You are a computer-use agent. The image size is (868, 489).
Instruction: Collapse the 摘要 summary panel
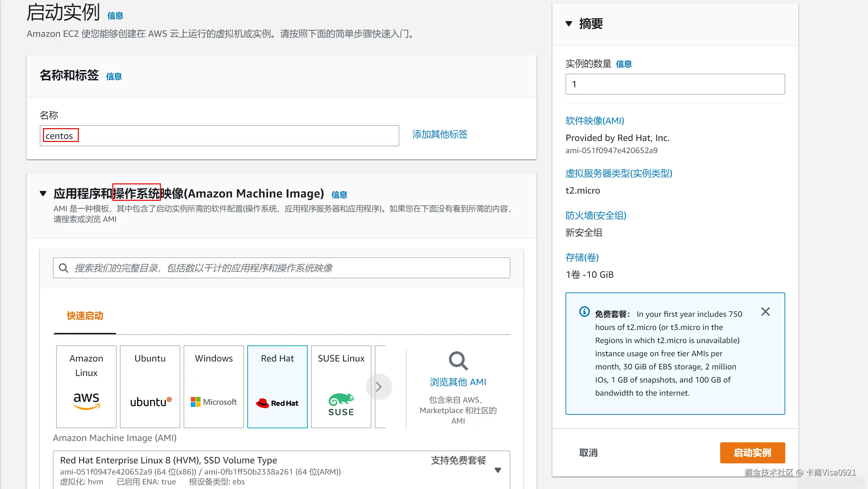point(569,24)
